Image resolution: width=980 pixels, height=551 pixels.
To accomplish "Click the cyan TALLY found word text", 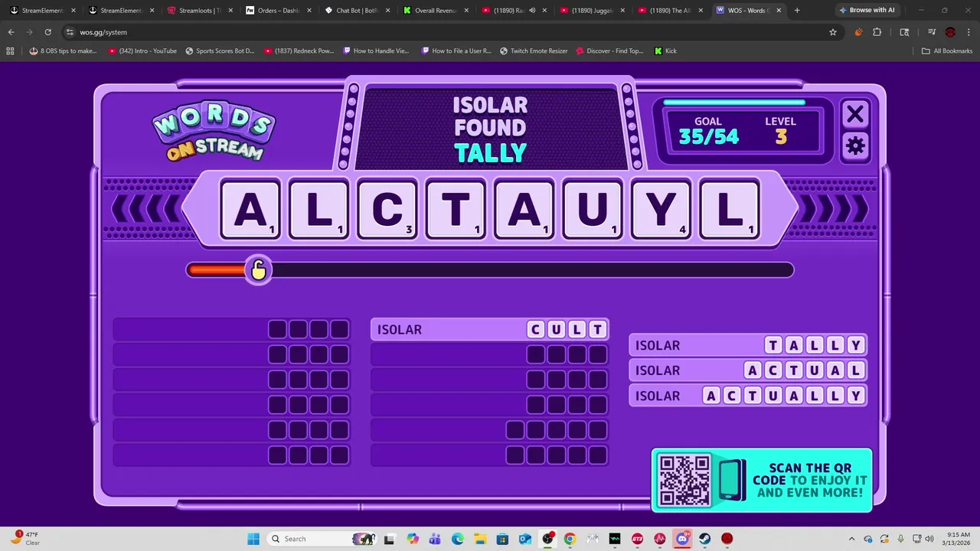I will (490, 153).
